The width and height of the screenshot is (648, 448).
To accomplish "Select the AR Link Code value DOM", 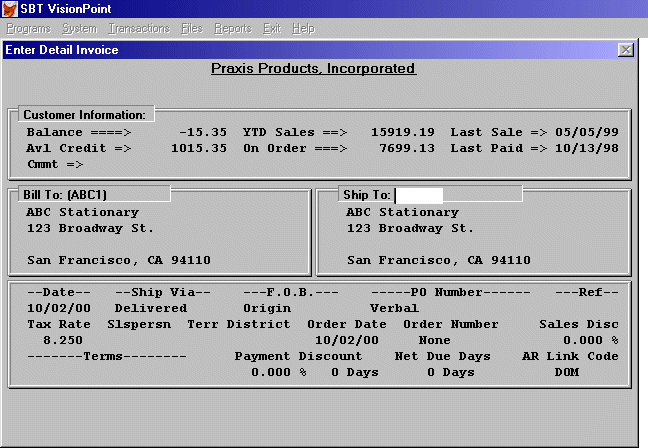I will pos(567,372).
